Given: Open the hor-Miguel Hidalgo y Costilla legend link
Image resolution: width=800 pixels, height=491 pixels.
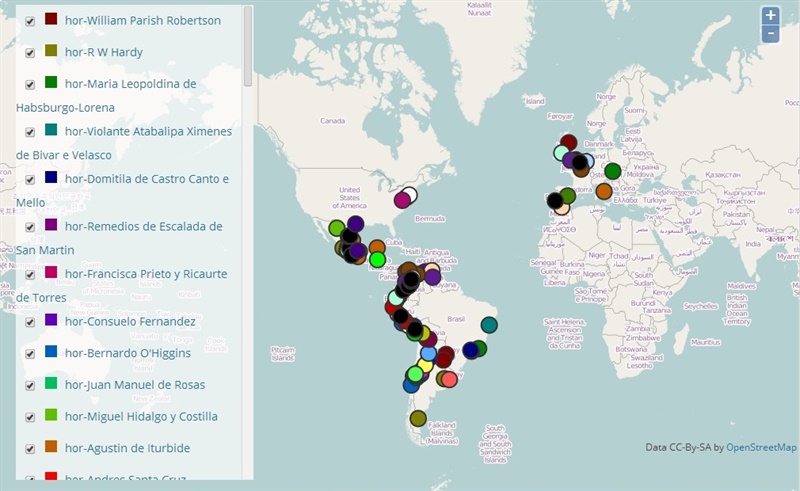Looking at the screenshot, I should pyautogui.click(x=141, y=416).
